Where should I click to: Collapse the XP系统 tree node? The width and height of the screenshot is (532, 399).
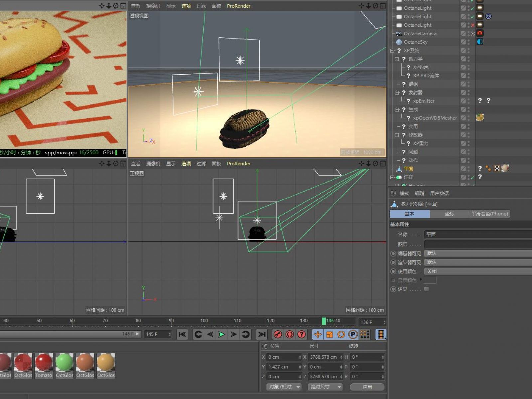[x=392, y=50]
